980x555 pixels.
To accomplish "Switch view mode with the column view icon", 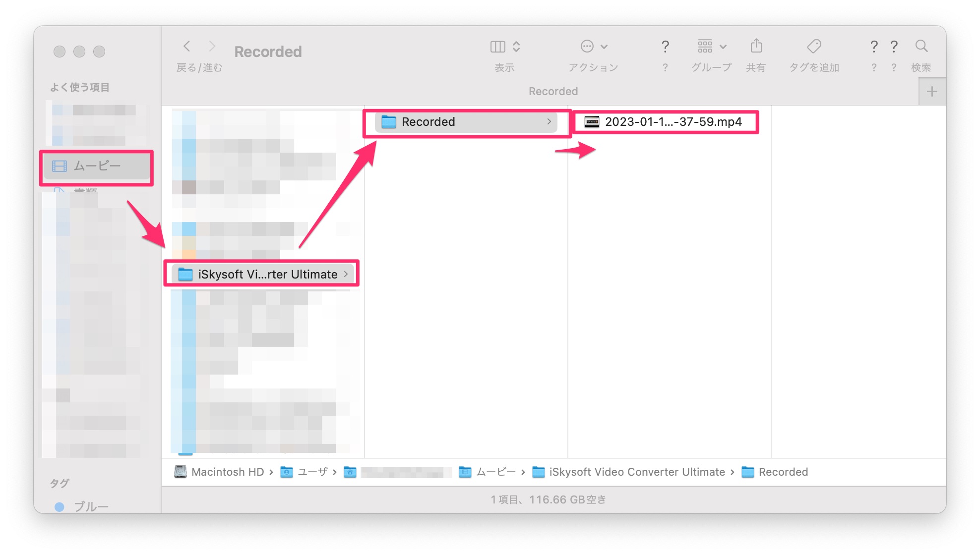I will pyautogui.click(x=497, y=47).
